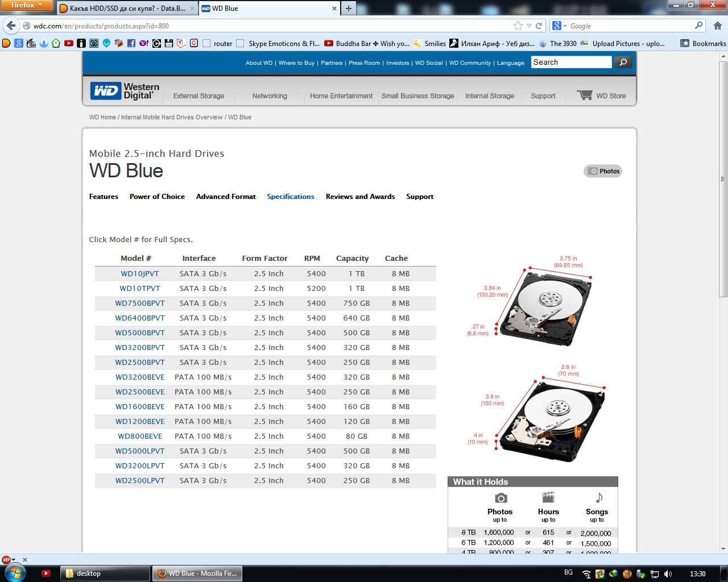
Task: Click the Western Digital logo
Action: pyautogui.click(x=125, y=91)
